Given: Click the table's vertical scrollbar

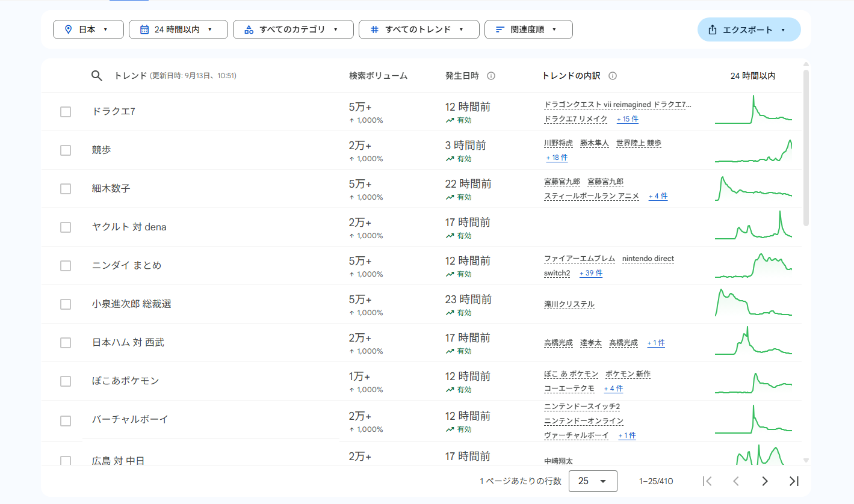Looking at the screenshot, I should pyautogui.click(x=806, y=148).
